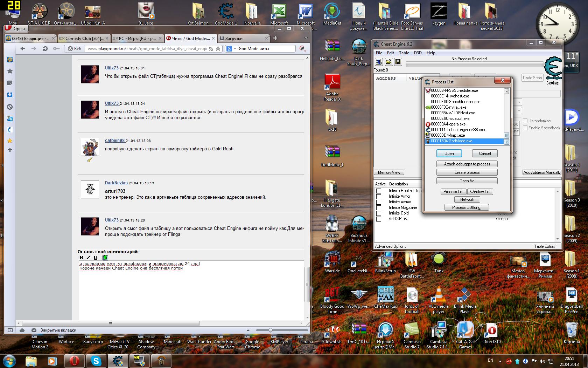Open Skype from the taskbar
The height and width of the screenshot is (368, 588).
tap(96, 361)
